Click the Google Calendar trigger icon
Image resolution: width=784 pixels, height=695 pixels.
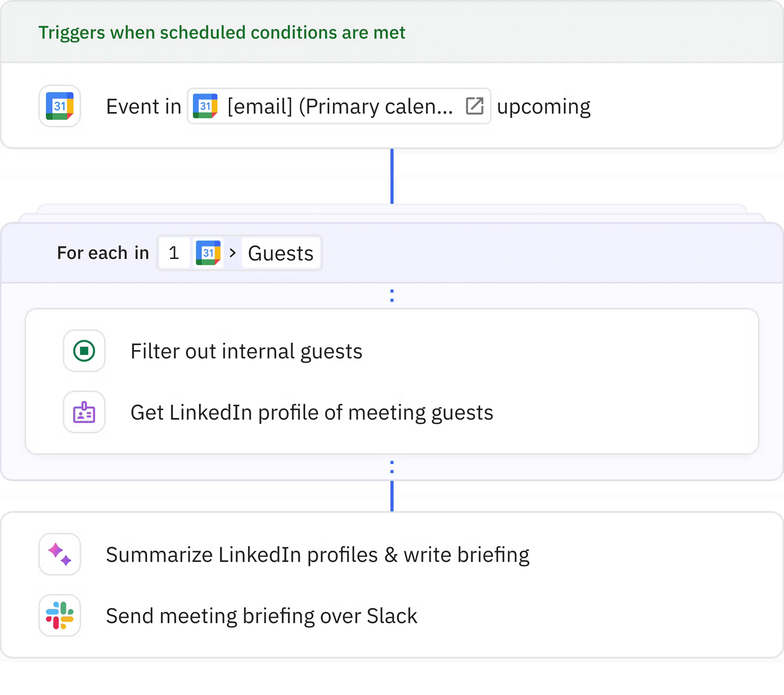pyautogui.click(x=60, y=106)
